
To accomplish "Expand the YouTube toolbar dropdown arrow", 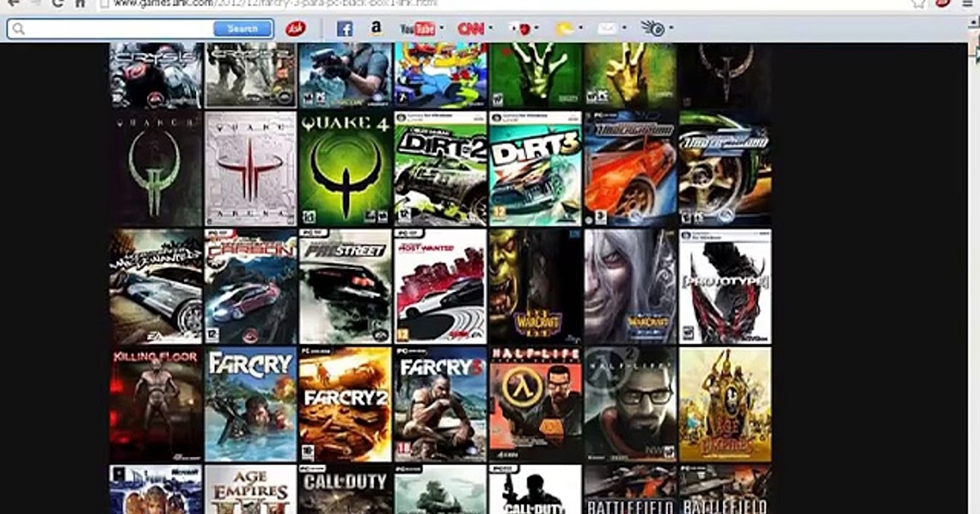I will (442, 29).
